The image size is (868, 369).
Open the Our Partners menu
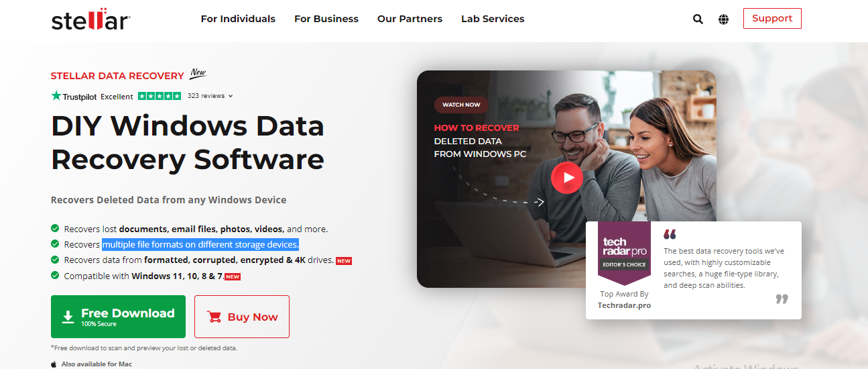pos(410,19)
